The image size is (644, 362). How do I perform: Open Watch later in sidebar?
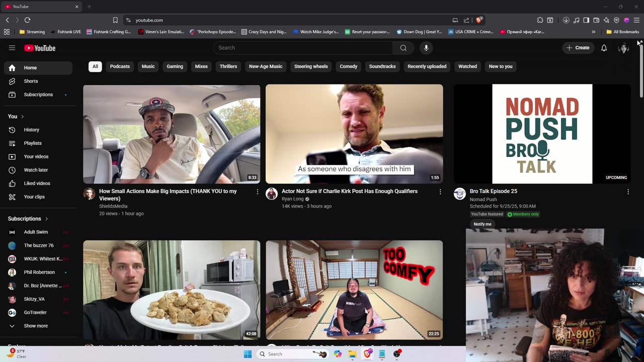(x=38, y=170)
